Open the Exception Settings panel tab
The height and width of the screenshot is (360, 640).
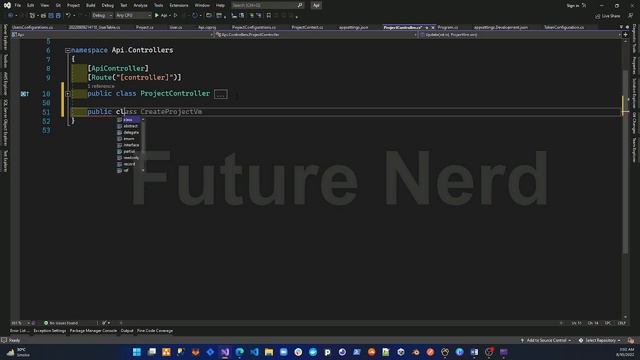pos(49,331)
